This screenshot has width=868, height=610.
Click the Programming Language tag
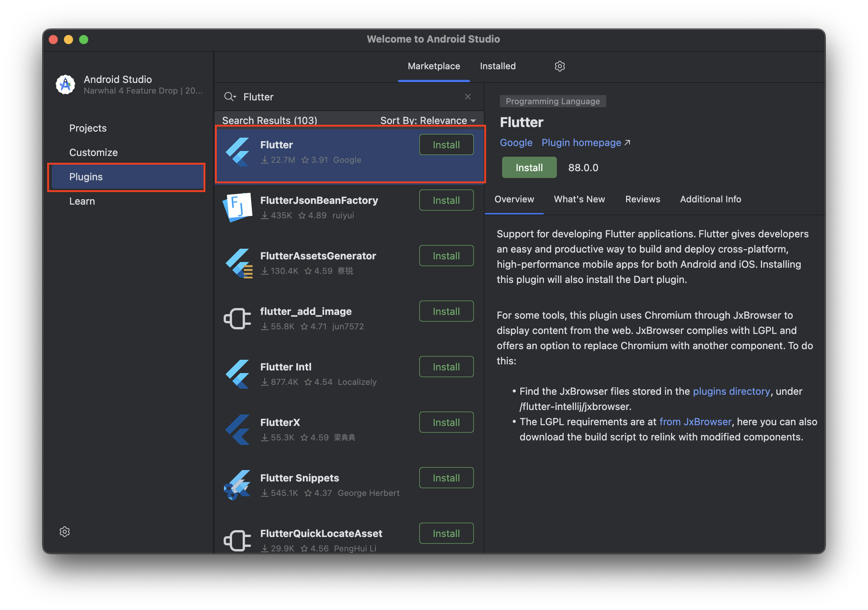coord(553,101)
